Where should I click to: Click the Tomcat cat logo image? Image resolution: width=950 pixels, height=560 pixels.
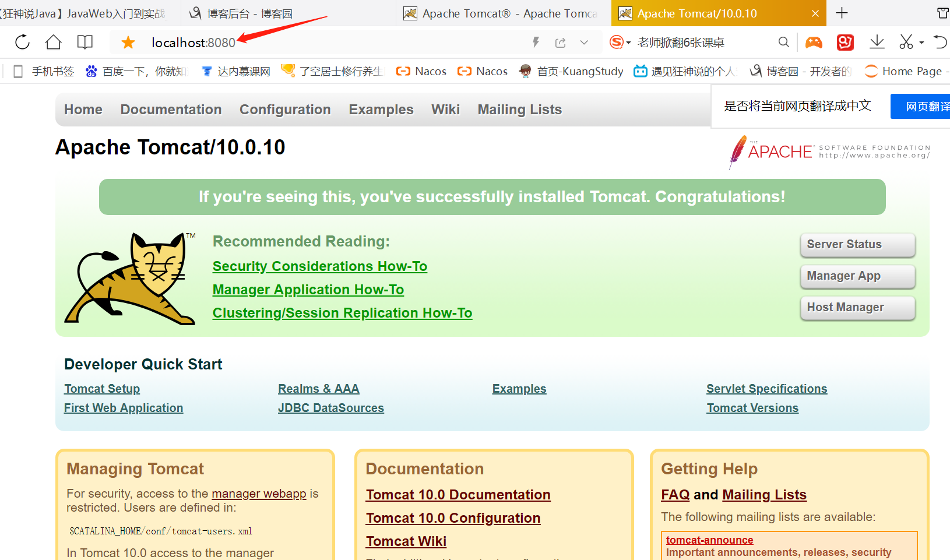130,278
